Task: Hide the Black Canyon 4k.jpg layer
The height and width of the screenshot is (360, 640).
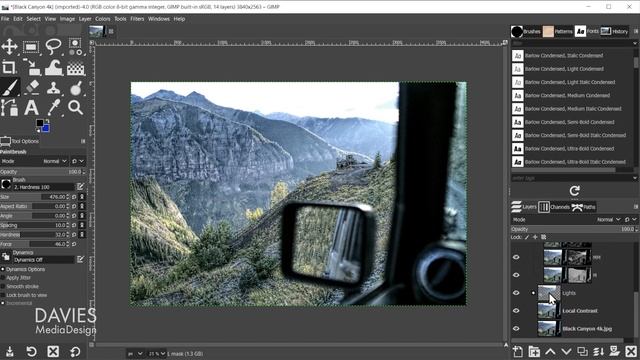Action: point(516,329)
